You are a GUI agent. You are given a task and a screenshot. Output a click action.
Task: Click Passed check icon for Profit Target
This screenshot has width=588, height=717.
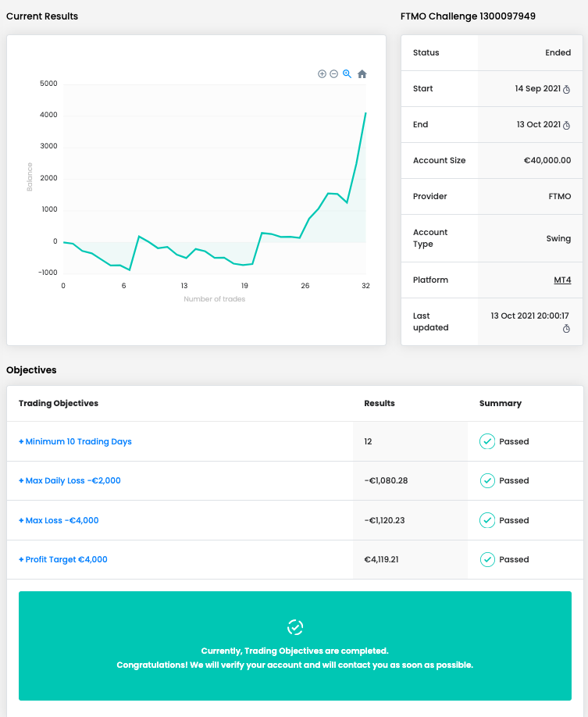(x=487, y=559)
